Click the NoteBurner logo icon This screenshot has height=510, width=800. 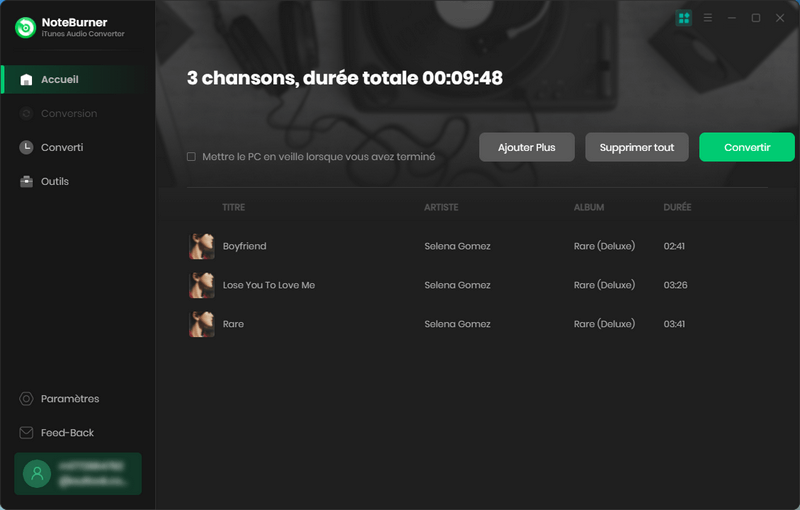(26, 28)
